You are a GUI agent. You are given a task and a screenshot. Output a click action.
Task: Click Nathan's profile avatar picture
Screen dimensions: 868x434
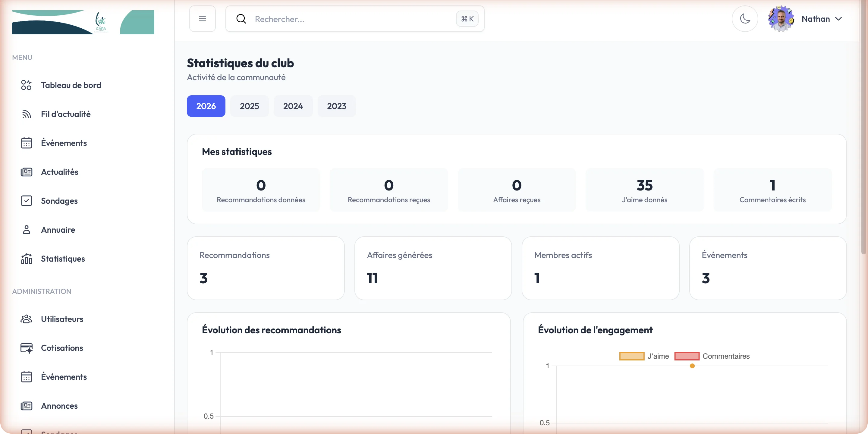pyautogui.click(x=781, y=19)
